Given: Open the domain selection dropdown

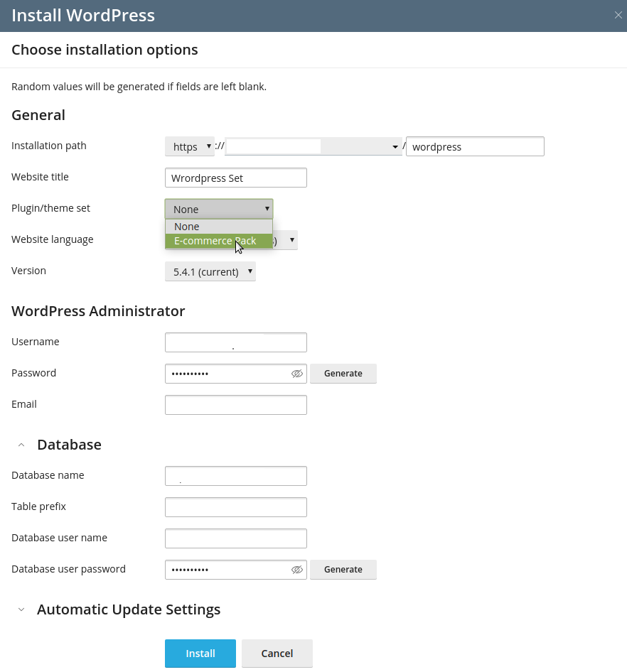Looking at the screenshot, I should (313, 146).
